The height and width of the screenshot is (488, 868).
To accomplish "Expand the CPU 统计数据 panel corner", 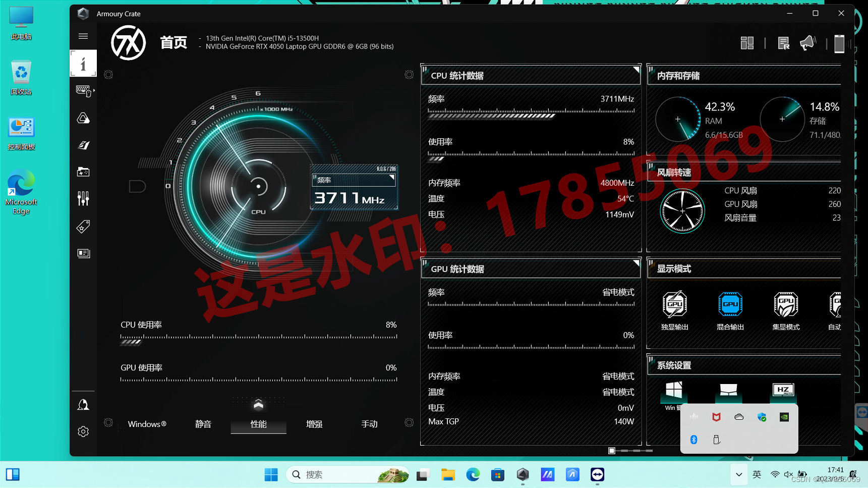I will click(636, 70).
